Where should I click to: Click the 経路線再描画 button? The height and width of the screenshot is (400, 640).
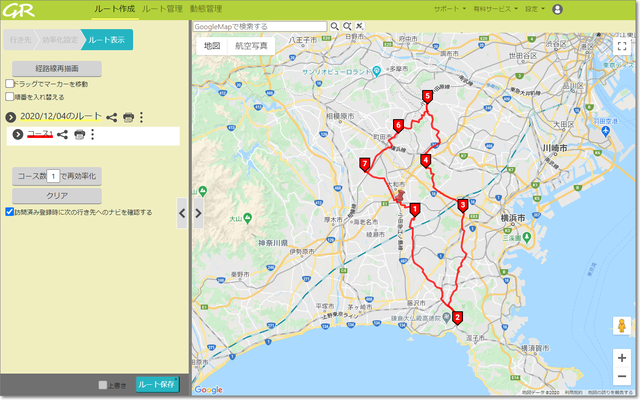pos(56,68)
